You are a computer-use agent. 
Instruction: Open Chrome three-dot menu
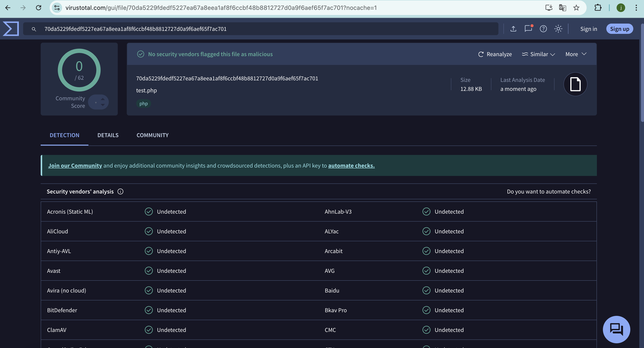click(636, 8)
